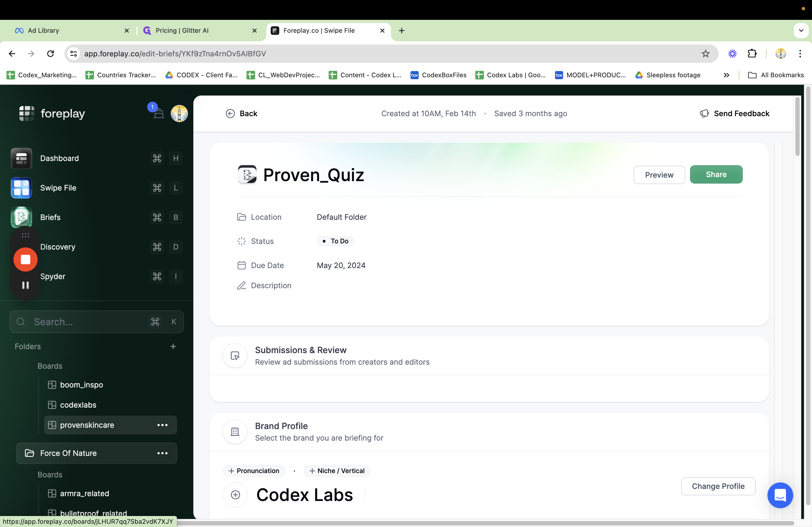This screenshot has width=812, height=527.
Task: Click the Submissions & Review icon
Action: tap(235, 356)
